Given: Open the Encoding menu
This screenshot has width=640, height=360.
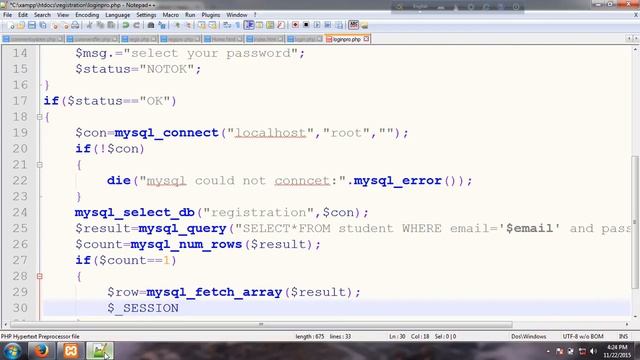Looking at the screenshot, I should [87, 15].
